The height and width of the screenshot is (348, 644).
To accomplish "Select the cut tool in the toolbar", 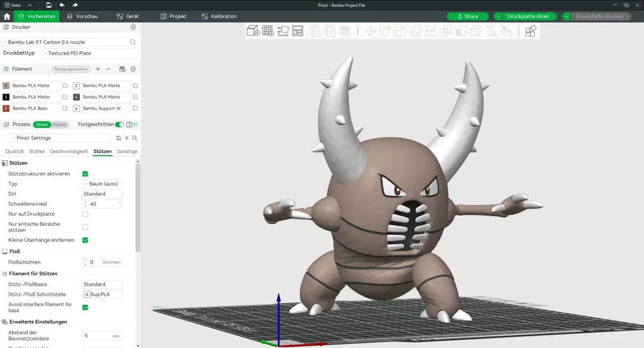I will [430, 31].
